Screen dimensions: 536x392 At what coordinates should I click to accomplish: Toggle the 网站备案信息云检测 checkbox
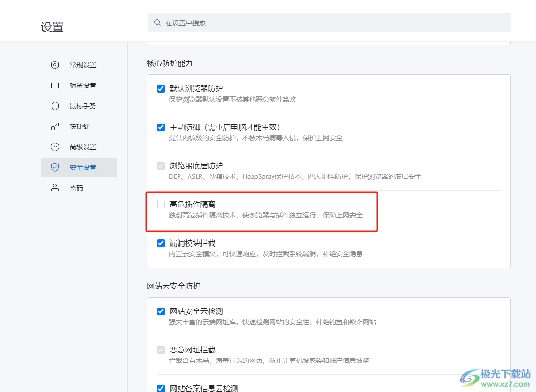pyautogui.click(x=161, y=388)
